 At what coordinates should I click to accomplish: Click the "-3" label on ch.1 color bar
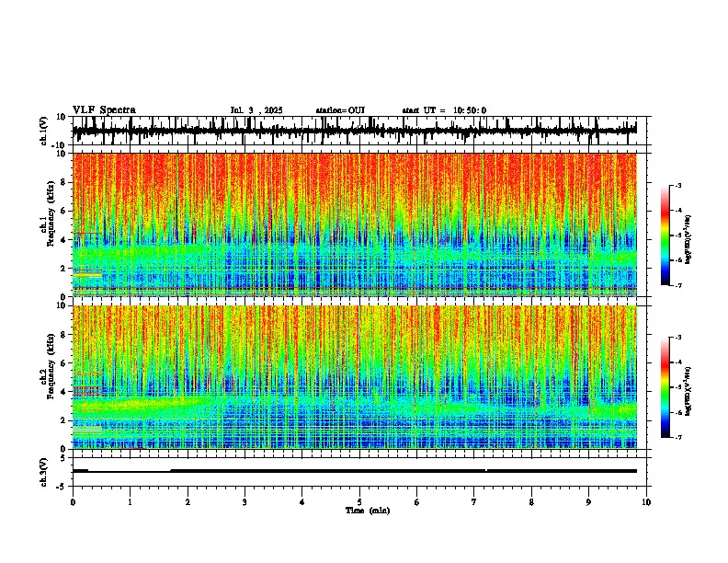[x=677, y=186]
